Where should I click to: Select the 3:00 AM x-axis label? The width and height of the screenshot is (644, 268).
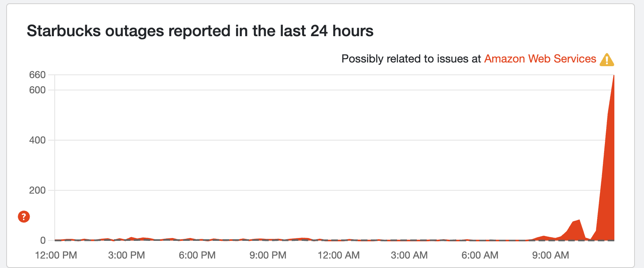pos(409,255)
